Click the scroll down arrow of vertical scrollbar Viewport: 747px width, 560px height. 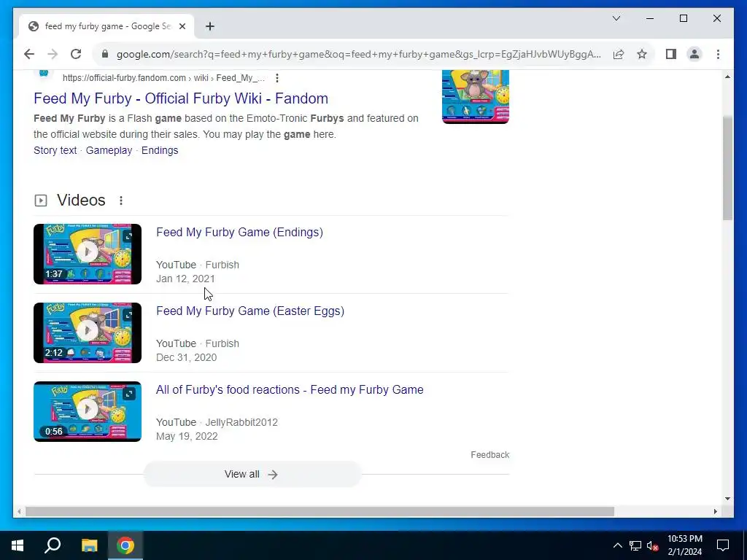point(727,499)
